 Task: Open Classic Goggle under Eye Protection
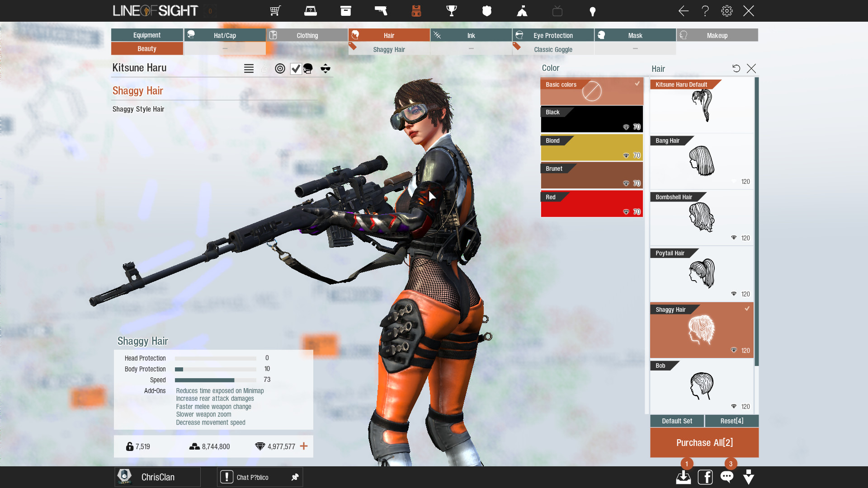click(552, 49)
